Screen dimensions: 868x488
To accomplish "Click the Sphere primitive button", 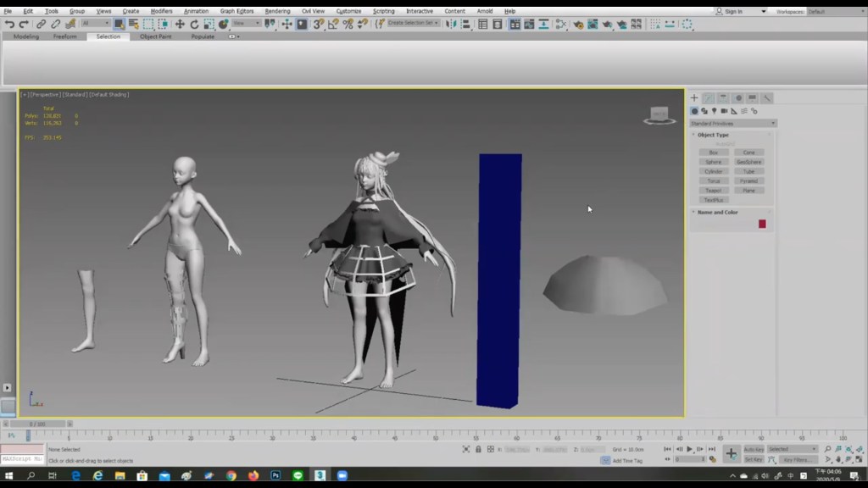I will (714, 162).
